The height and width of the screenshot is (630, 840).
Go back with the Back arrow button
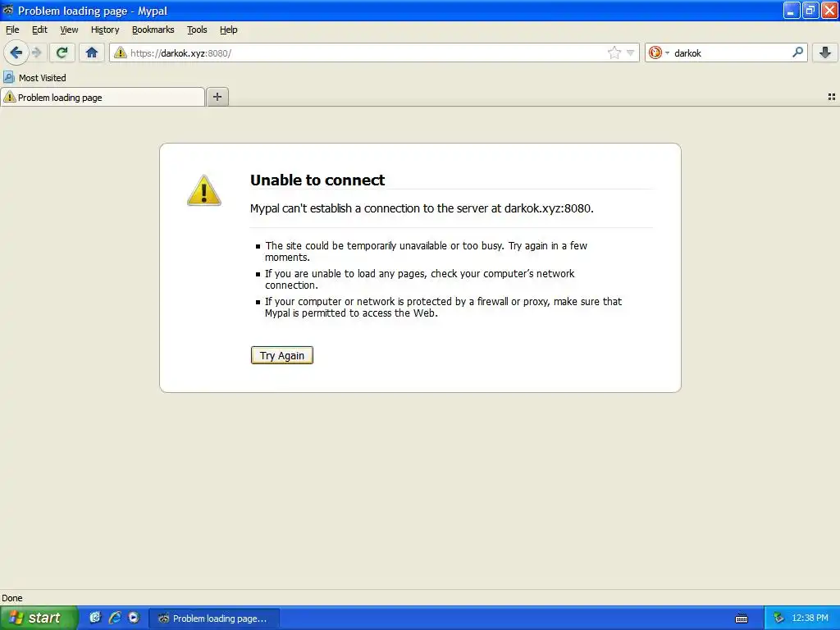16,52
